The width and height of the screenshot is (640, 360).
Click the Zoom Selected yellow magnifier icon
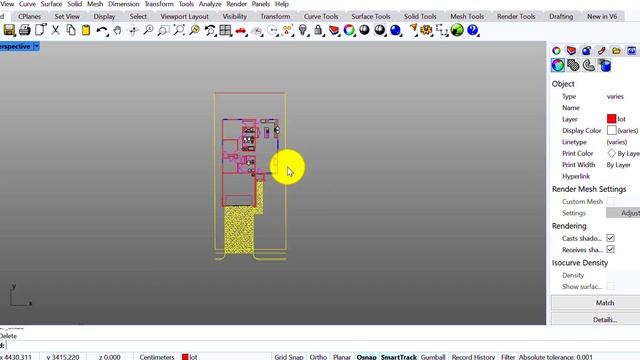tap(195, 30)
